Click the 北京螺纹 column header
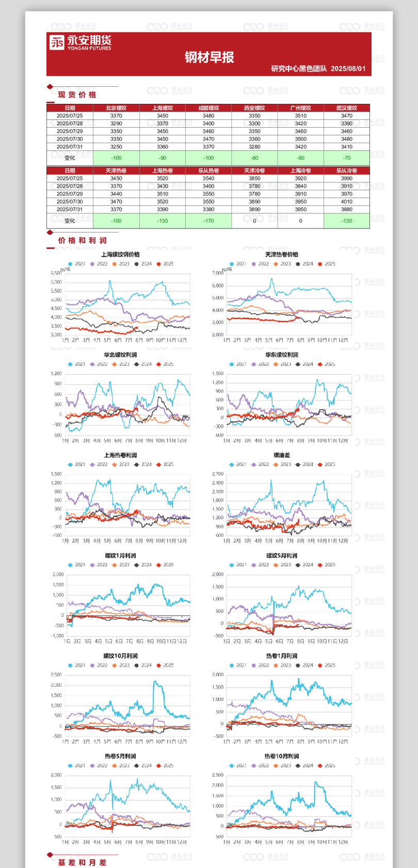Screen dimensions: 418x868 click(116, 108)
